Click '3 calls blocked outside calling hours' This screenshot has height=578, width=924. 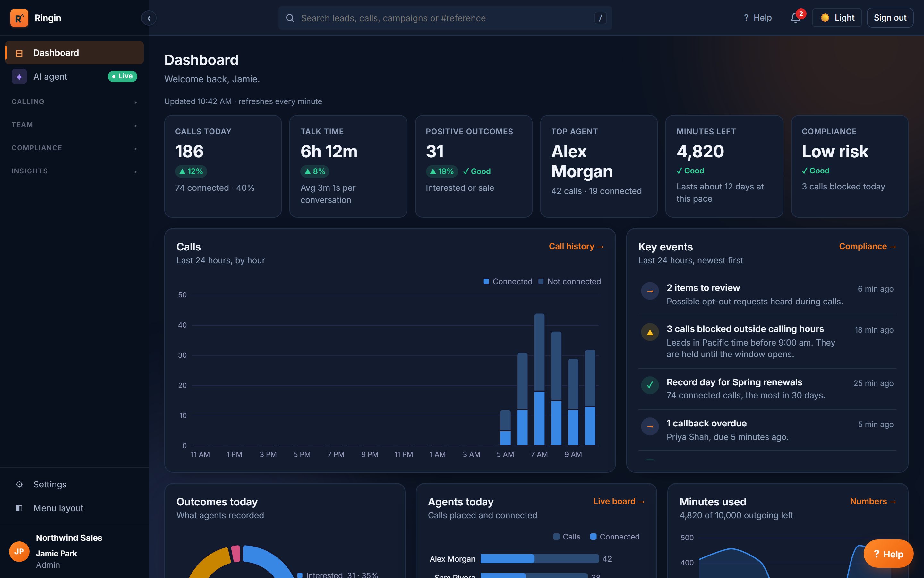pos(745,329)
